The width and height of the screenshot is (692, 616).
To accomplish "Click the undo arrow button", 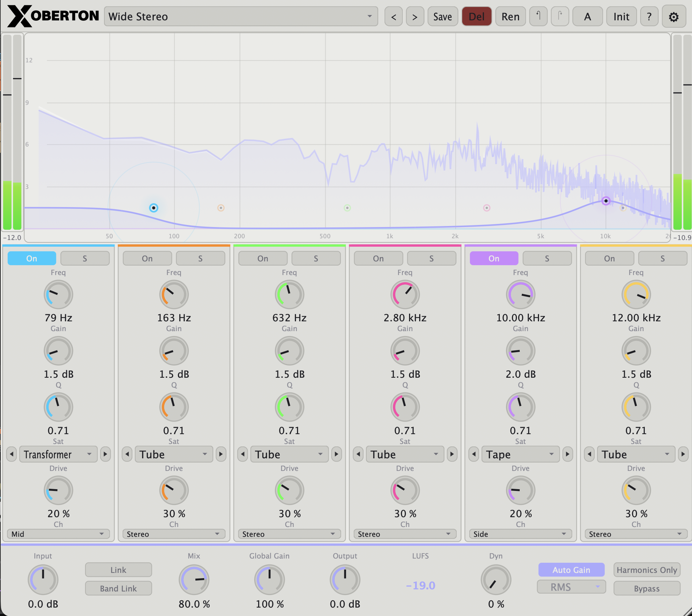I will point(538,16).
